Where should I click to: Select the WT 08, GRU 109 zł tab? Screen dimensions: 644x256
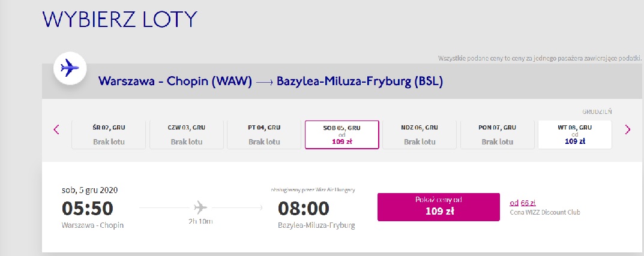[x=575, y=134]
